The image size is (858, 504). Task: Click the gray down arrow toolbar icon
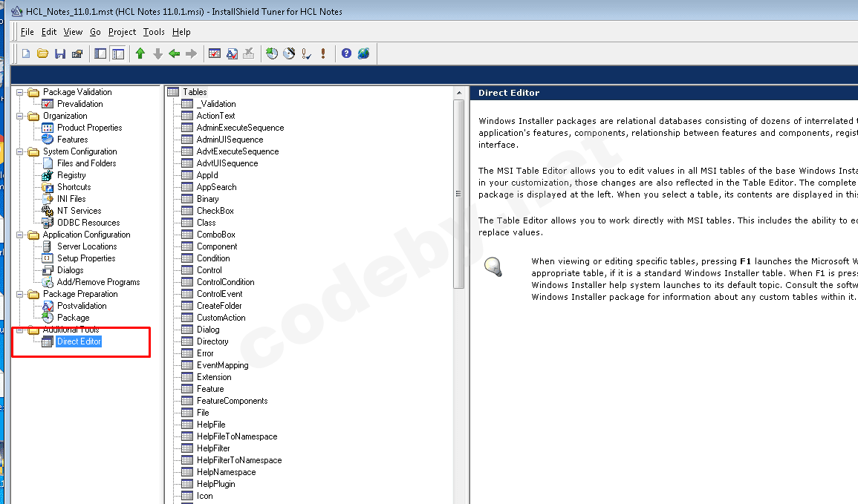(x=157, y=53)
